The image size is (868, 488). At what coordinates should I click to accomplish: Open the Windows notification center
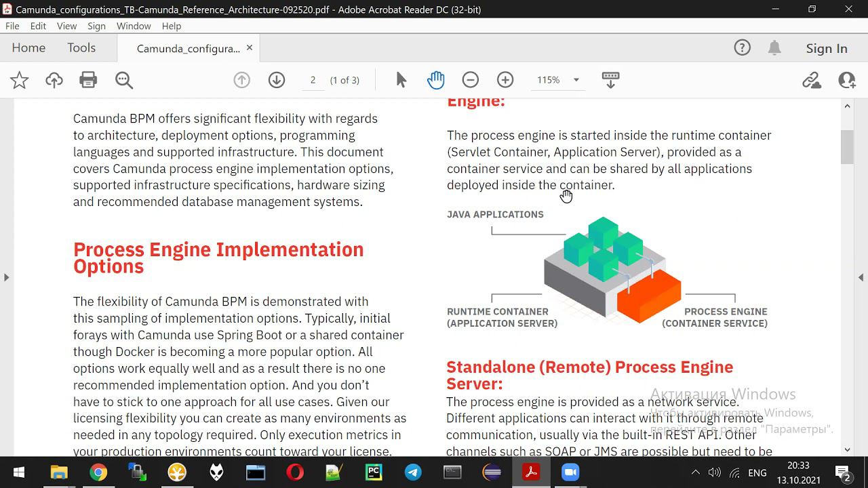click(x=844, y=472)
